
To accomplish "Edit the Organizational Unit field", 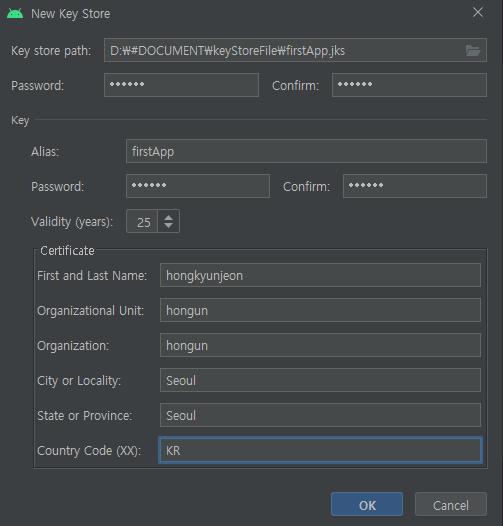I will (x=320, y=310).
